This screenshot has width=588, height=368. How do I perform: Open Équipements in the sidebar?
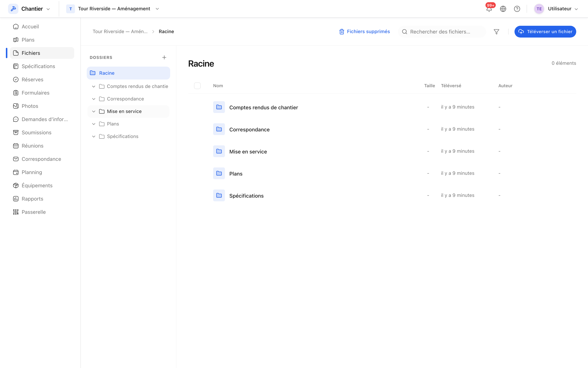(42, 185)
